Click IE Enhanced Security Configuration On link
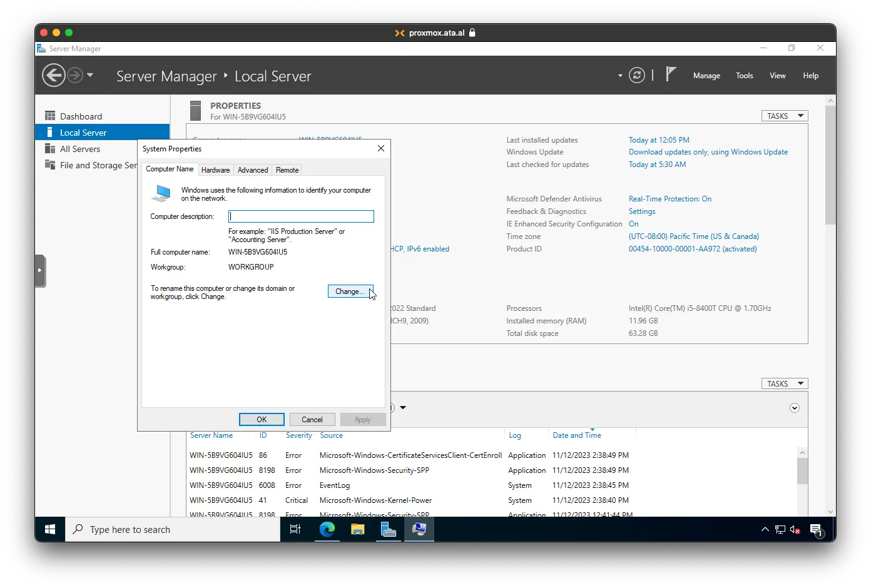The width and height of the screenshot is (871, 588). [634, 224]
